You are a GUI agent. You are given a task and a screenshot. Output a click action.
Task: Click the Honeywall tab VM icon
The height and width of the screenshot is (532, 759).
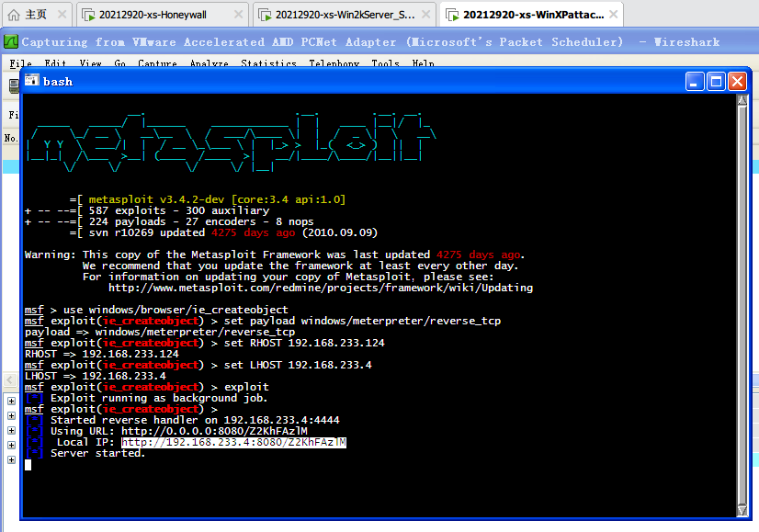pos(88,15)
